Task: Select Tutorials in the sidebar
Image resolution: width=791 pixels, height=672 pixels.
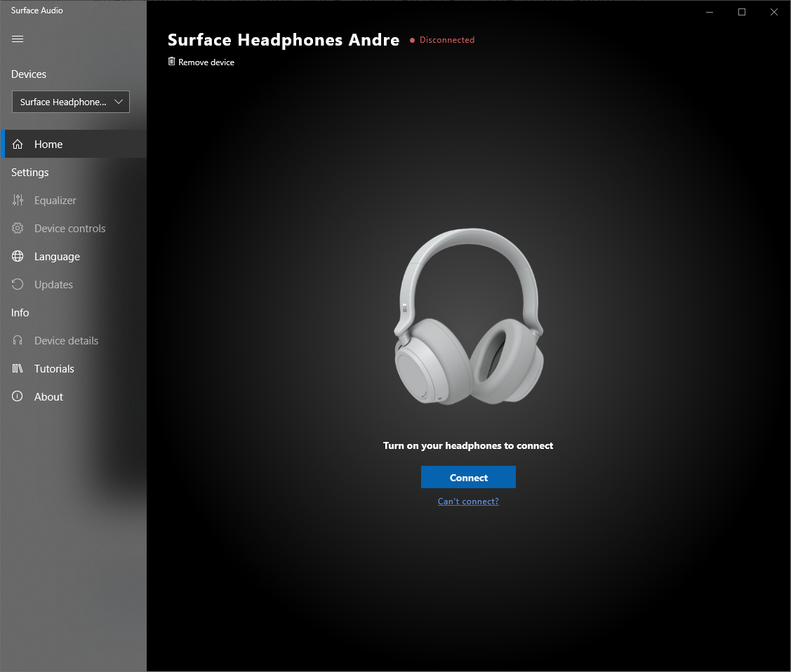Action: [54, 369]
